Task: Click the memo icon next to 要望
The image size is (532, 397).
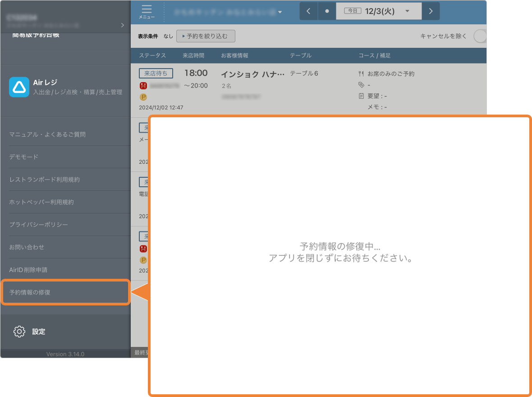Action: tap(361, 96)
